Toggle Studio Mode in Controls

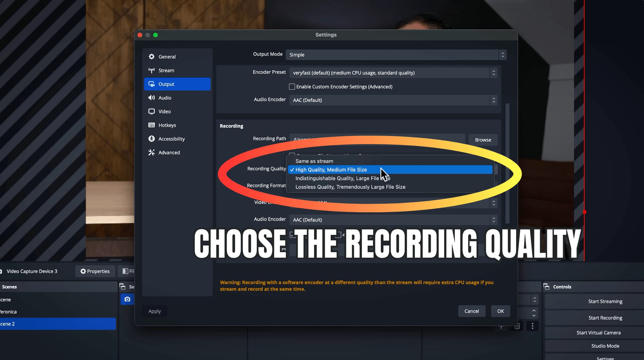(594, 346)
